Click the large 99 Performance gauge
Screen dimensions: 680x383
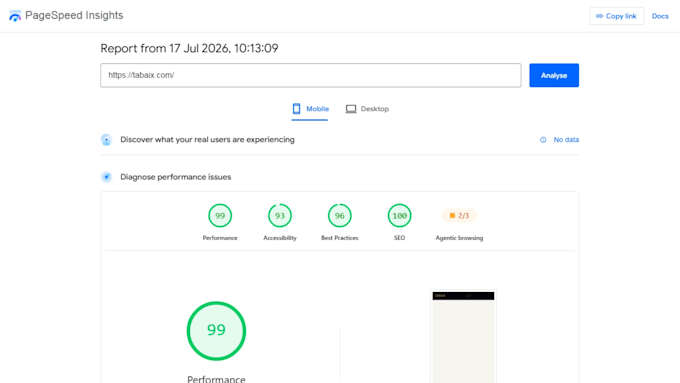pyautogui.click(x=216, y=331)
